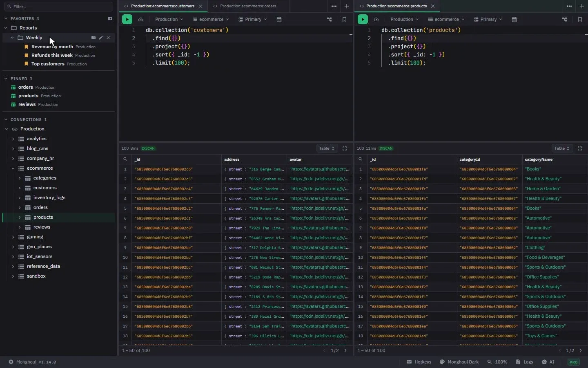The image size is (588, 368).
Task: Bookmark the products query
Action: coord(580,19)
